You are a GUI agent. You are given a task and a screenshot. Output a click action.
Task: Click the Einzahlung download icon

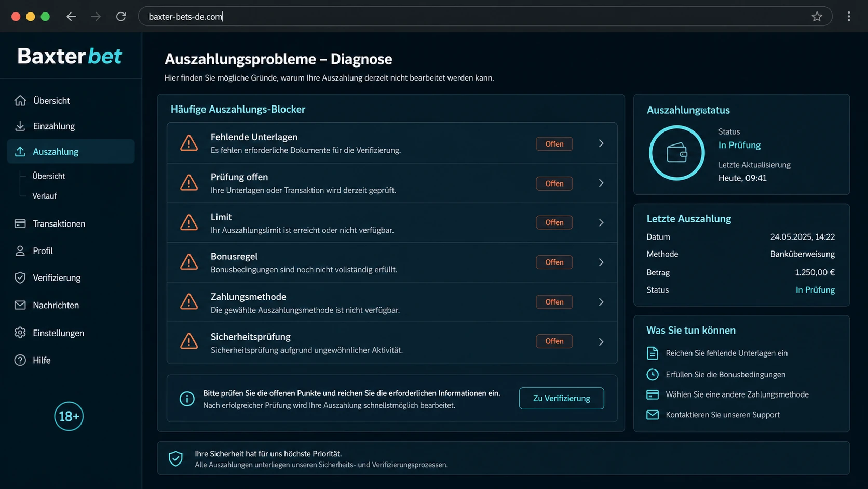click(x=20, y=126)
